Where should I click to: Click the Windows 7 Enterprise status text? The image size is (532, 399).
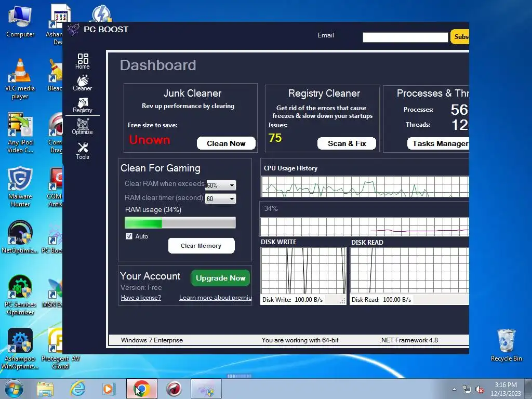[152, 340]
